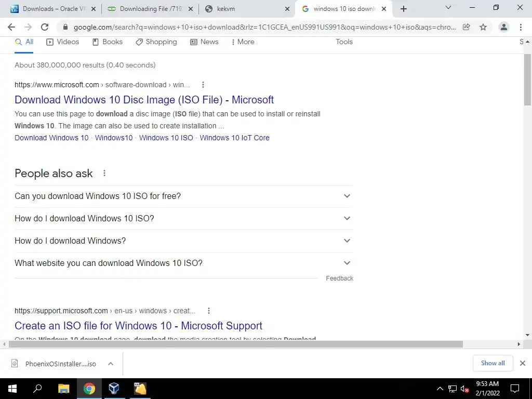Image resolution: width=532 pixels, height=399 pixels.
Task: Click the padlock site info icon
Action: [65, 27]
